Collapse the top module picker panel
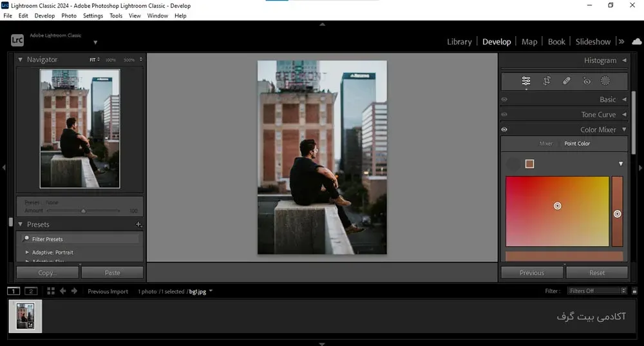 tap(323, 24)
